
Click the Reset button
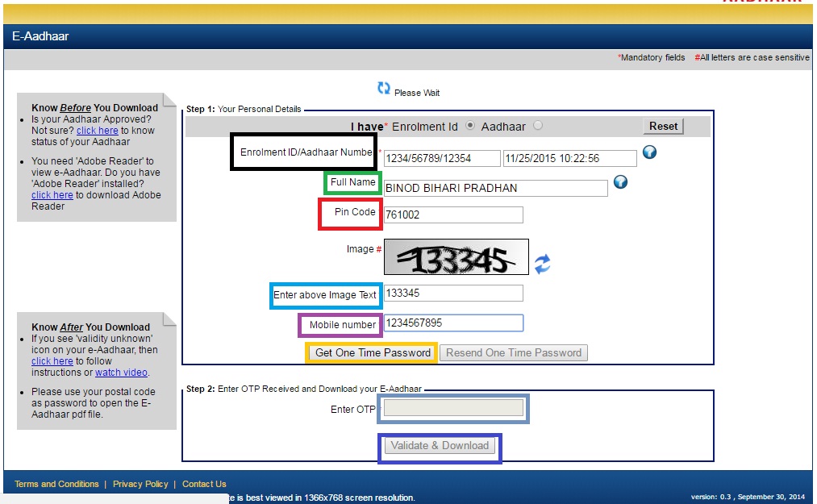point(662,126)
